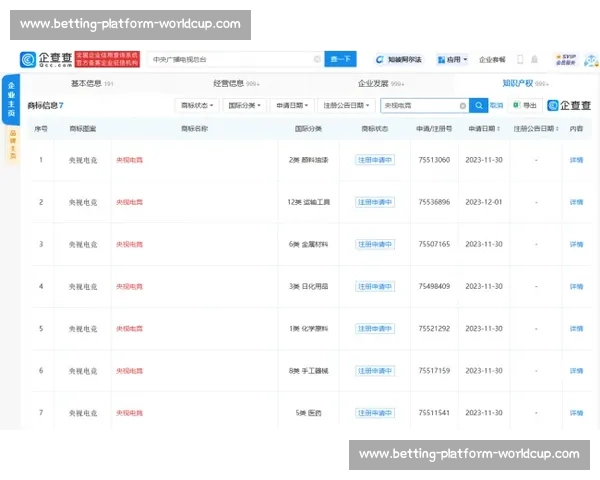
Task: Open the user avatar in header
Action: (592, 60)
